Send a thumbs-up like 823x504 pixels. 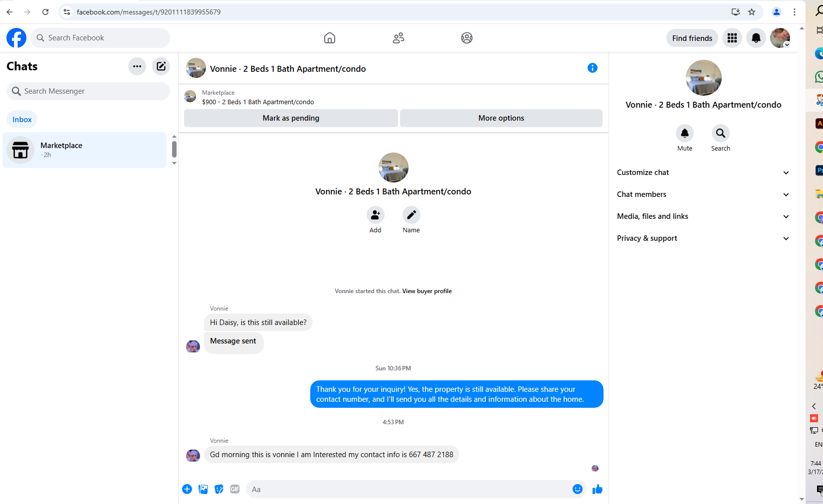(x=598, y=489)
